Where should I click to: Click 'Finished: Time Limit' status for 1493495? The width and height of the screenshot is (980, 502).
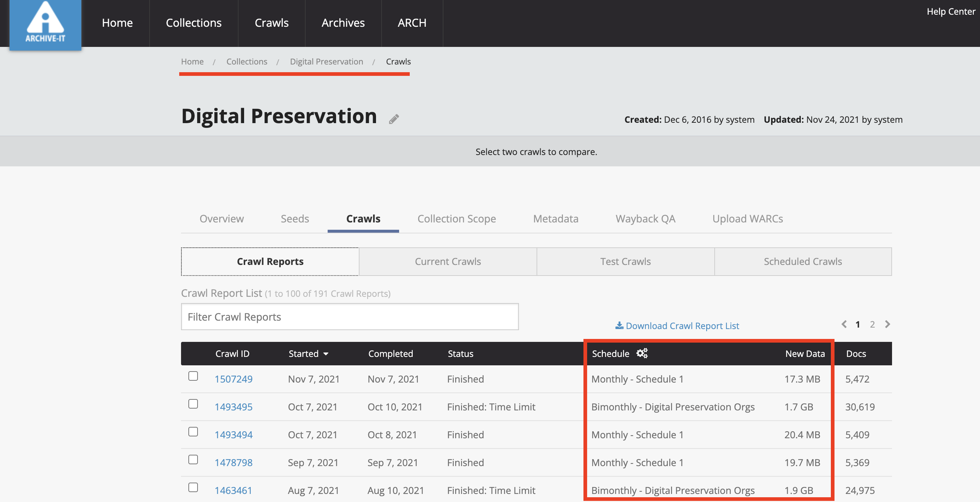tap(491, 407)
